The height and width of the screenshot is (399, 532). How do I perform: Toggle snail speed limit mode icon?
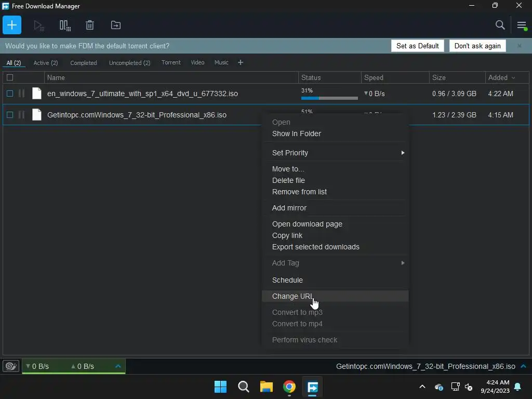[11, 366]
